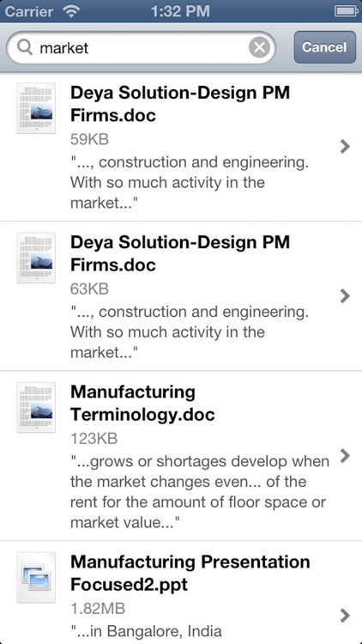
Task: Open document icon for 59KB Deya Solution file
Action: click(x=36, y=108)
